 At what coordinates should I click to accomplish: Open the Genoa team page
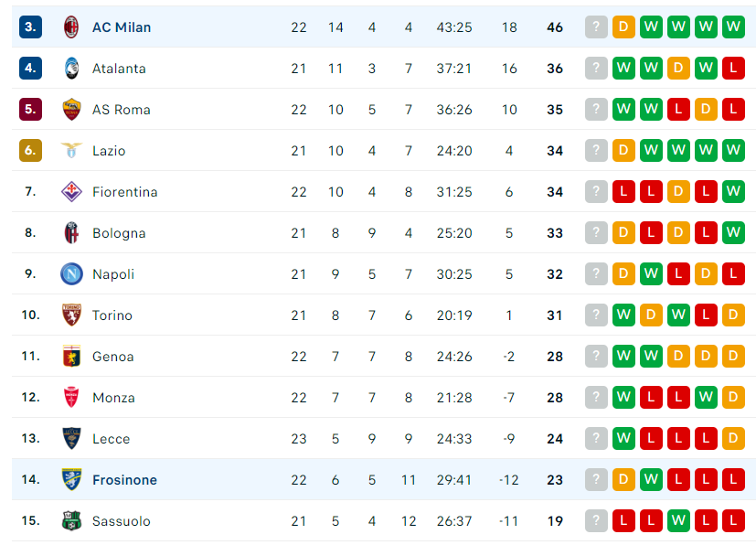tap(112, 357)
